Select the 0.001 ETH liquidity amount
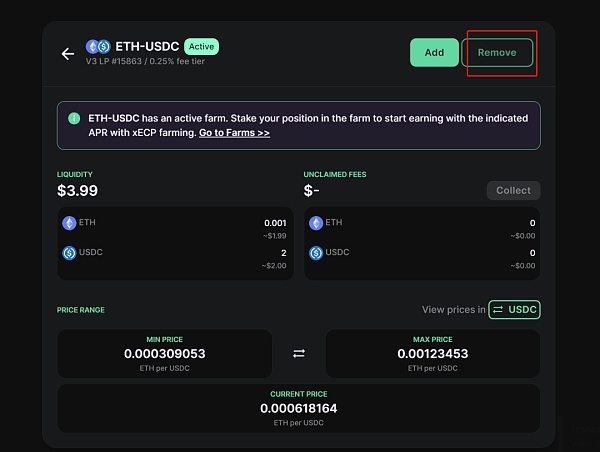 click(275, 223)
